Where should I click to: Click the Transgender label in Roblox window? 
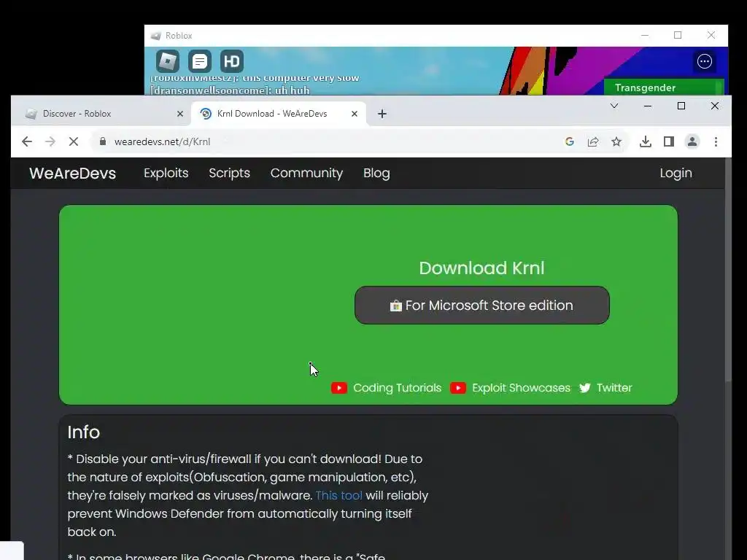645,87
